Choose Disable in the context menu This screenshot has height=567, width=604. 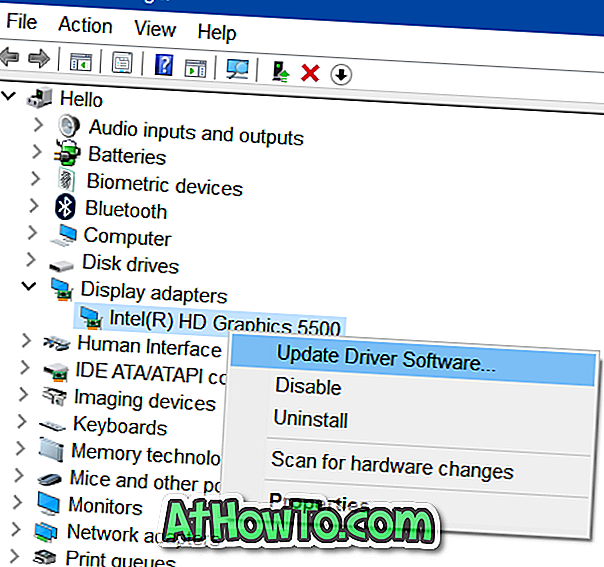click(308, 386)
